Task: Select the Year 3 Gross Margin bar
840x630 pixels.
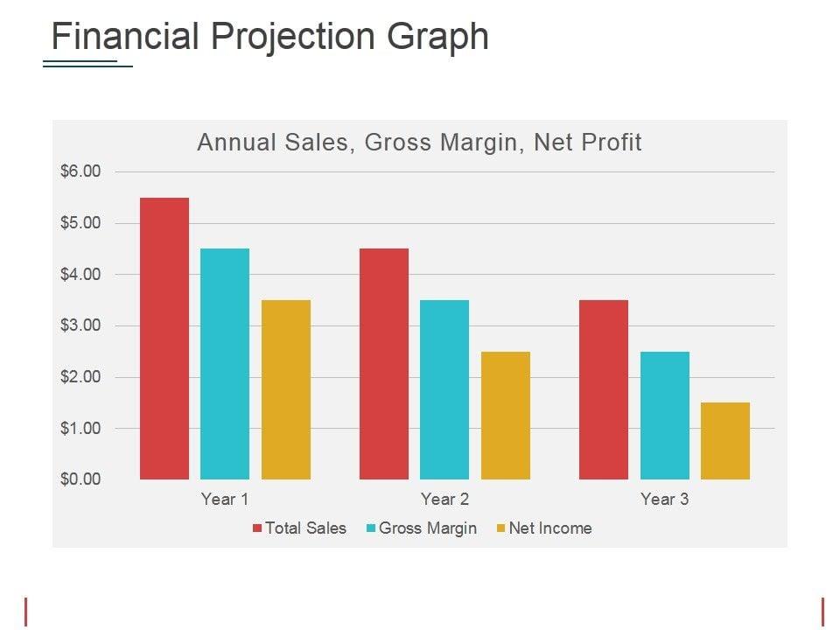Action: point(665,416)
